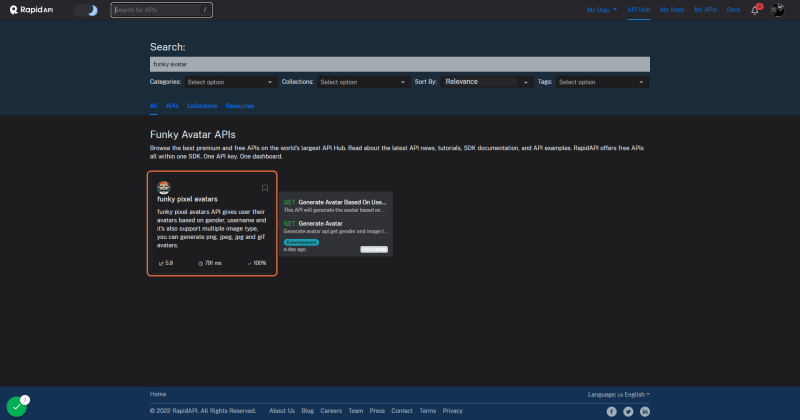Screen dimensions: 800x420
Task: Click latency 791 ms clock icon
Action: [201, 263]
